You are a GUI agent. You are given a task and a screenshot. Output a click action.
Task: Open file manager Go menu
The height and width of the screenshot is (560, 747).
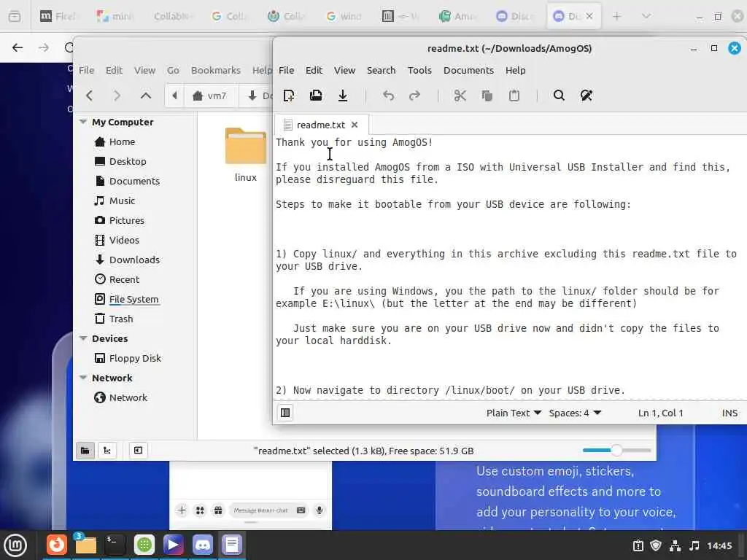(173, 70)
